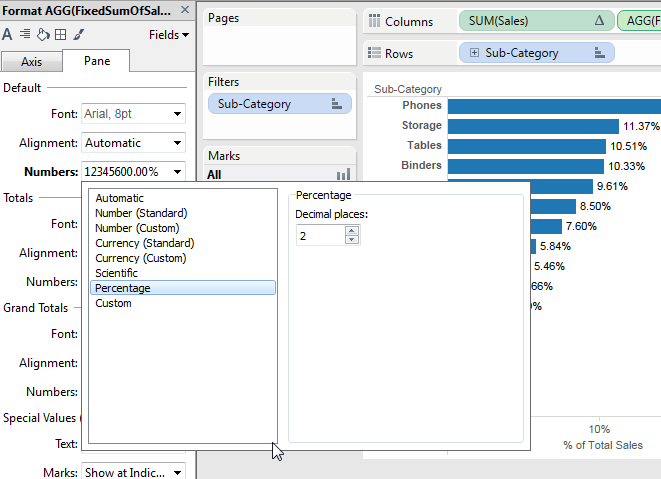Click the Decimal places input field
The image size is (661, 479).
click(320, 236)
